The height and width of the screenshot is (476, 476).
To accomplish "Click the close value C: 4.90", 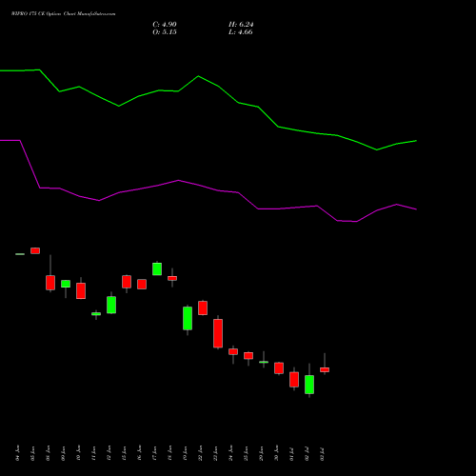I will click(x=165, y=25).
